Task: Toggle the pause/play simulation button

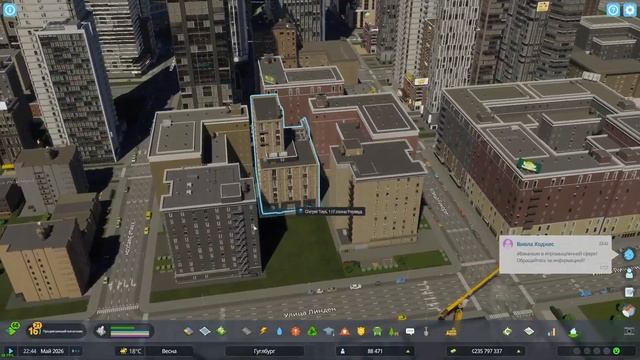Action: tap(10, 351)
